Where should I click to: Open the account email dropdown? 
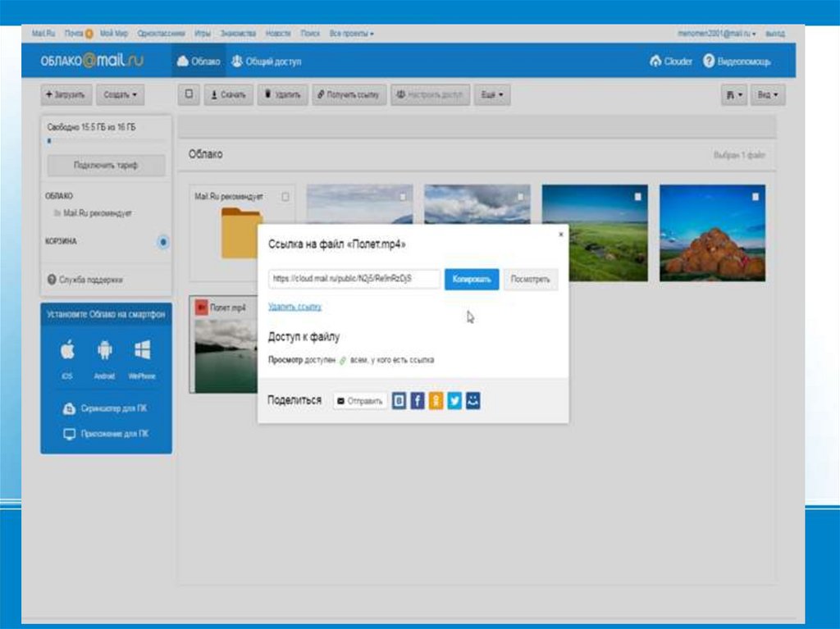716,34
